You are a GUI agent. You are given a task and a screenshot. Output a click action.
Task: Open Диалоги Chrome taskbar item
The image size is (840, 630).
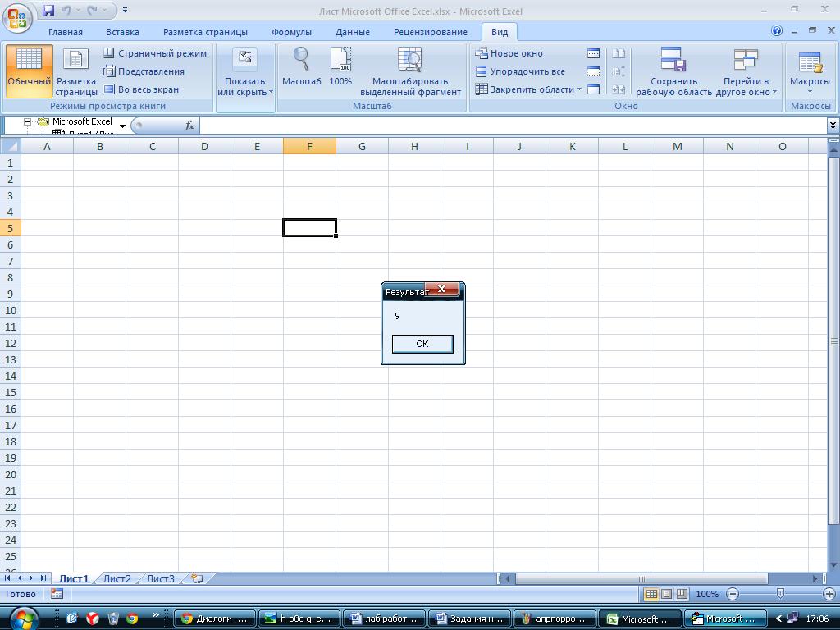click(215, 619)
